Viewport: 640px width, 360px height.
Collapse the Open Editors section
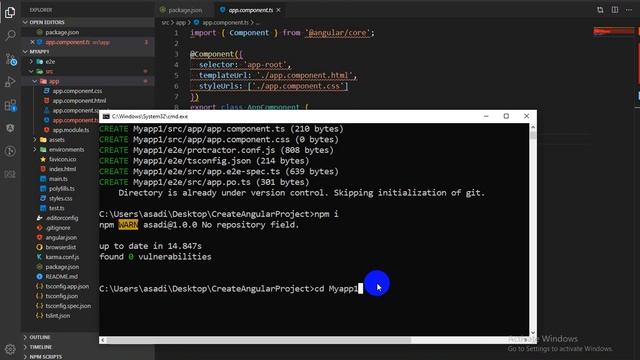47,22
